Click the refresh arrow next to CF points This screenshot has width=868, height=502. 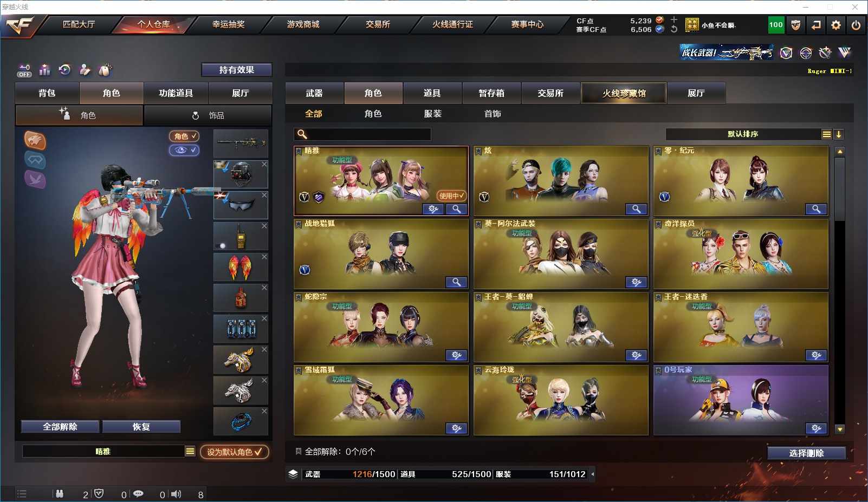coord(674,30)
